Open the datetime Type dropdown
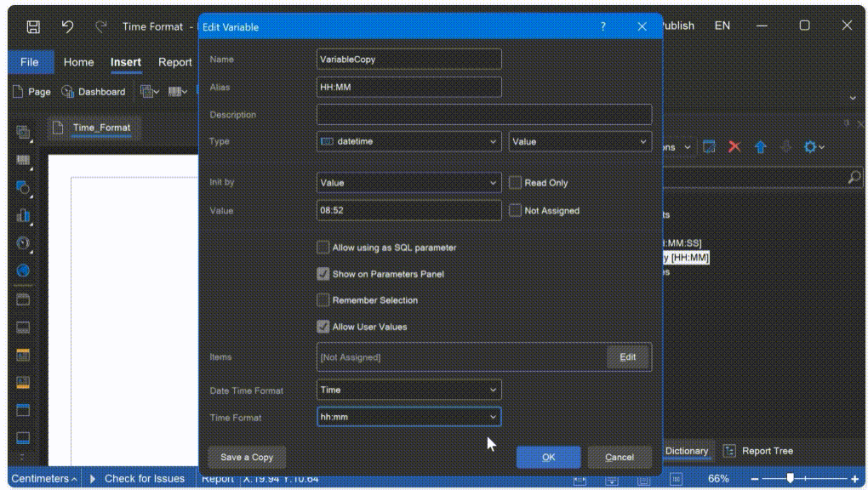This screenshot has width=868, height=490. (408, 141)
